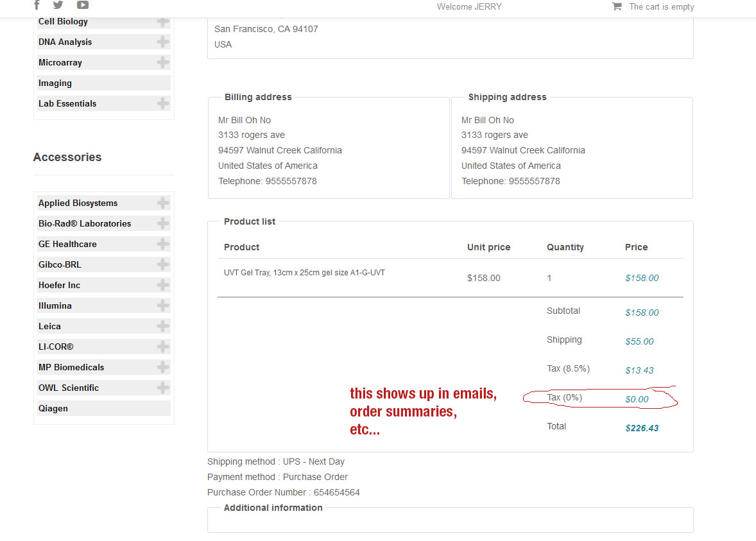Open the Imaging category
Image resolution: width=756 pixels, height=541 pixels.
pyautogui.click(x=55, y=83)
